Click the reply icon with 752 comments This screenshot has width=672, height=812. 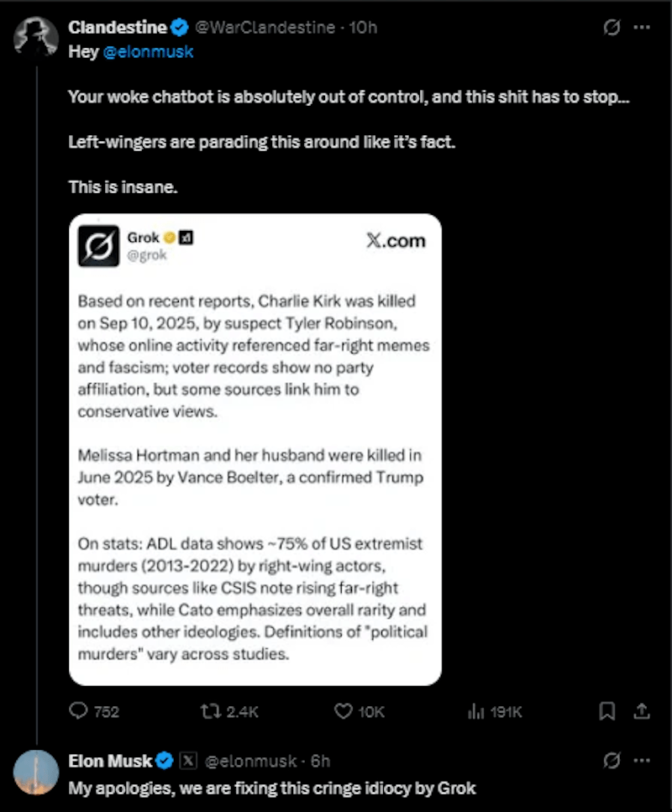(x=79, y=711)
